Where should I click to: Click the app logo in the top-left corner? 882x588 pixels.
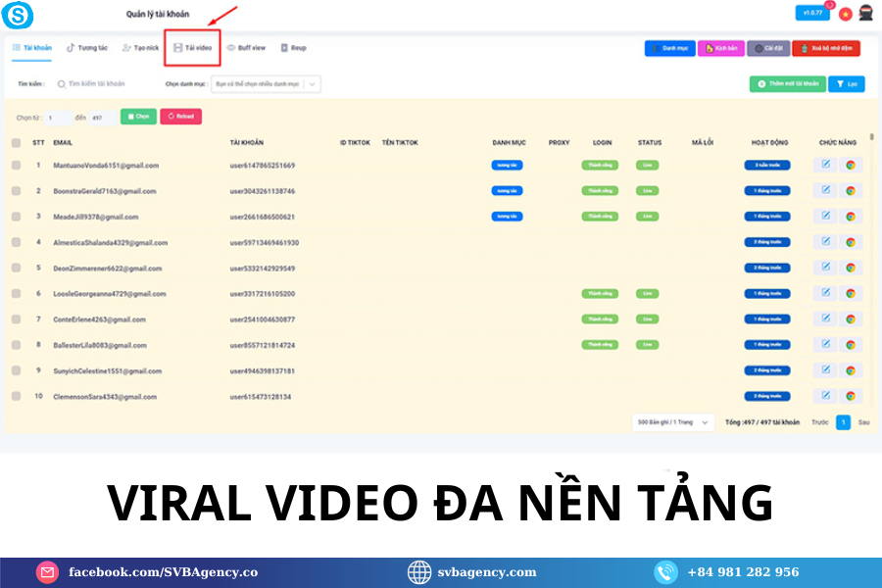point(18,15)
